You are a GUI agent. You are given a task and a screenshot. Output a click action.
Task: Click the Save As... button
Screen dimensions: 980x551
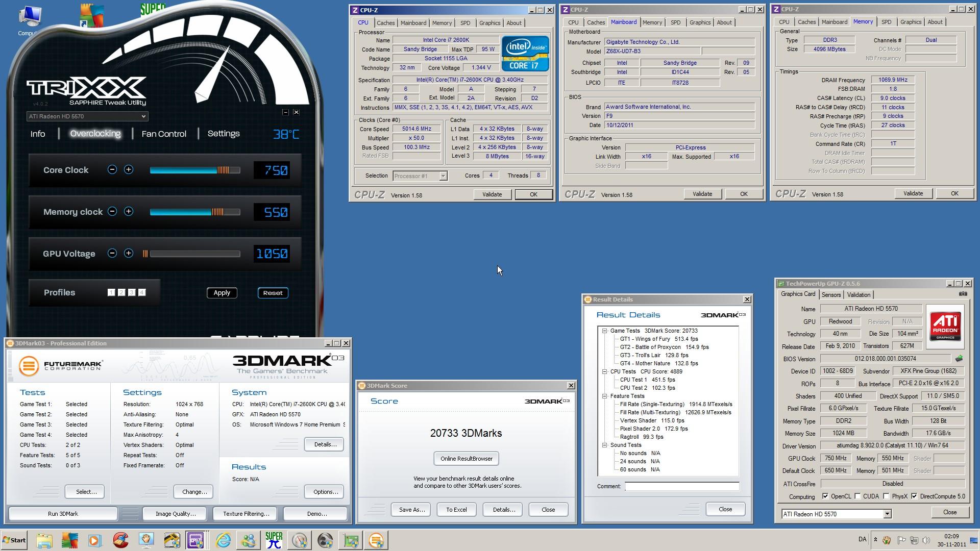(x=411, y=510)
